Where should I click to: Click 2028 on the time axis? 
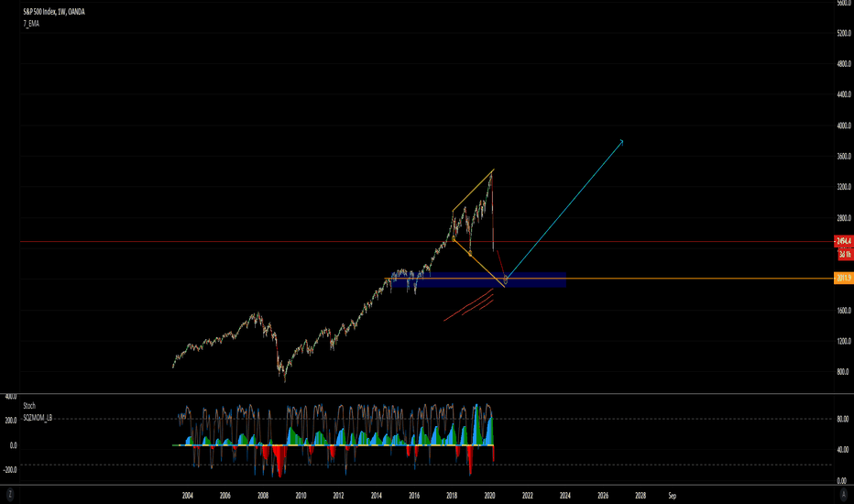coord(640,495)
